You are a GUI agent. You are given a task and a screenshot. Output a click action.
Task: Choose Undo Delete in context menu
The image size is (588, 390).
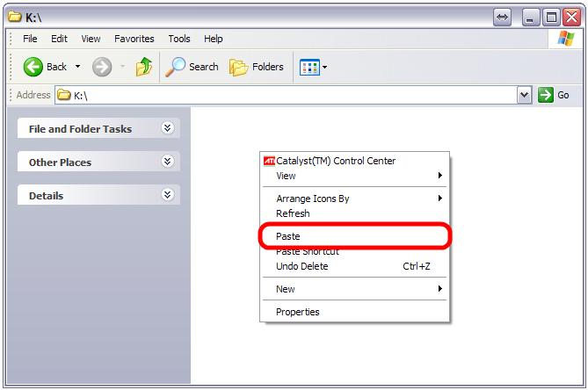click(x=301, y=266)
